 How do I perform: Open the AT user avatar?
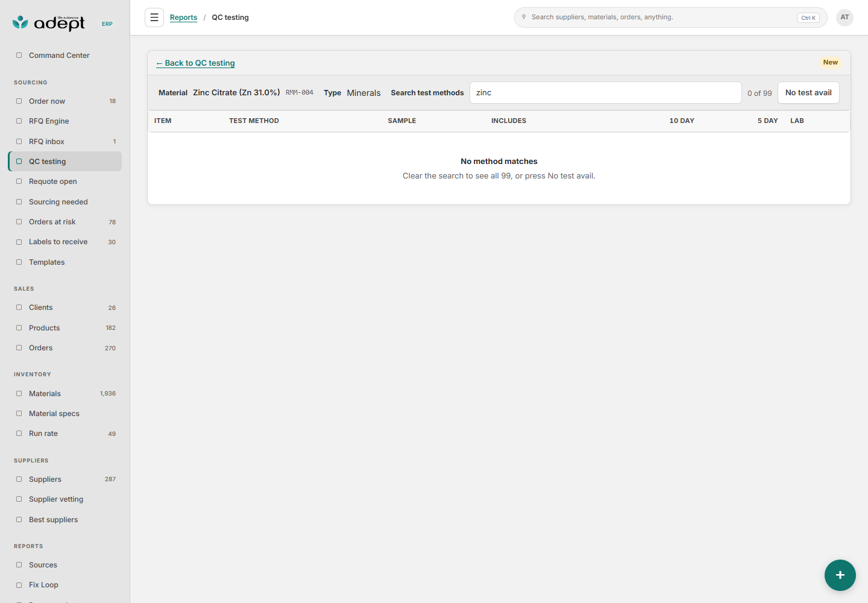[x=845, y=17]
